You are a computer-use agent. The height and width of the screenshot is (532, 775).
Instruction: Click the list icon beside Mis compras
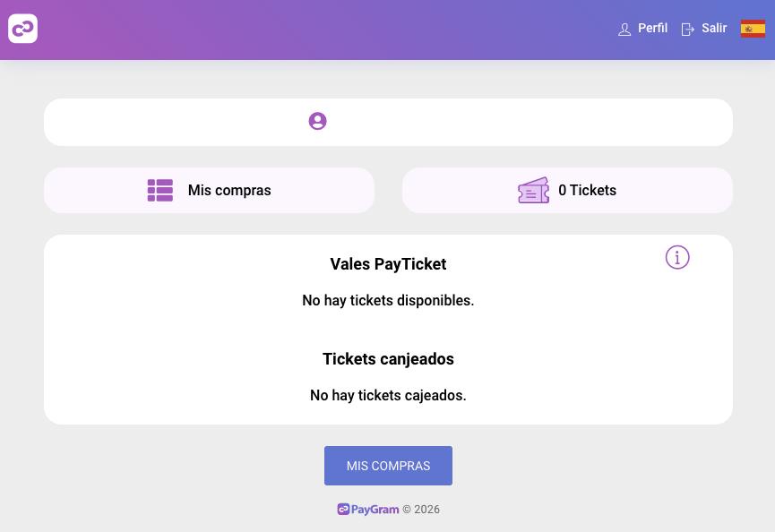click(160, 190)
